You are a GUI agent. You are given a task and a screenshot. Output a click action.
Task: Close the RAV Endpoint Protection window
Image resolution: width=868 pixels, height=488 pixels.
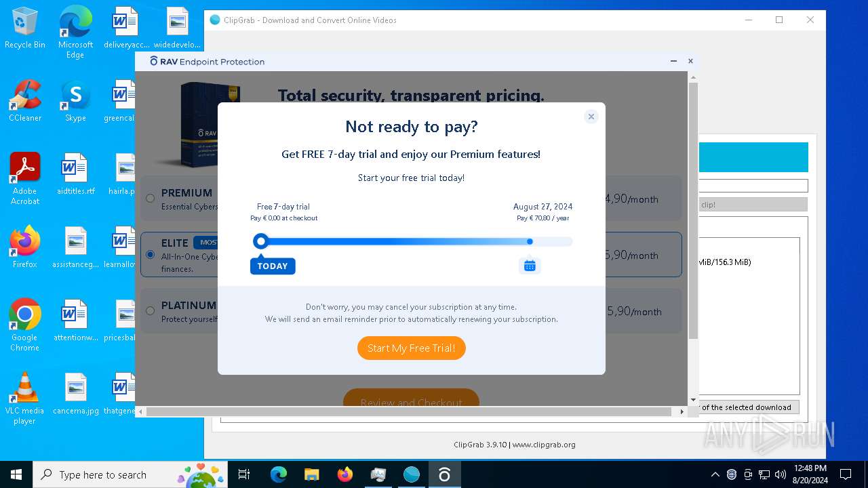(x=690, y=61)
